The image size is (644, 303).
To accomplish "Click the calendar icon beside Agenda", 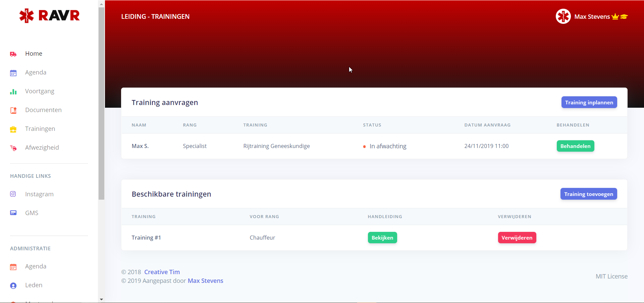I will click(13, 73).
